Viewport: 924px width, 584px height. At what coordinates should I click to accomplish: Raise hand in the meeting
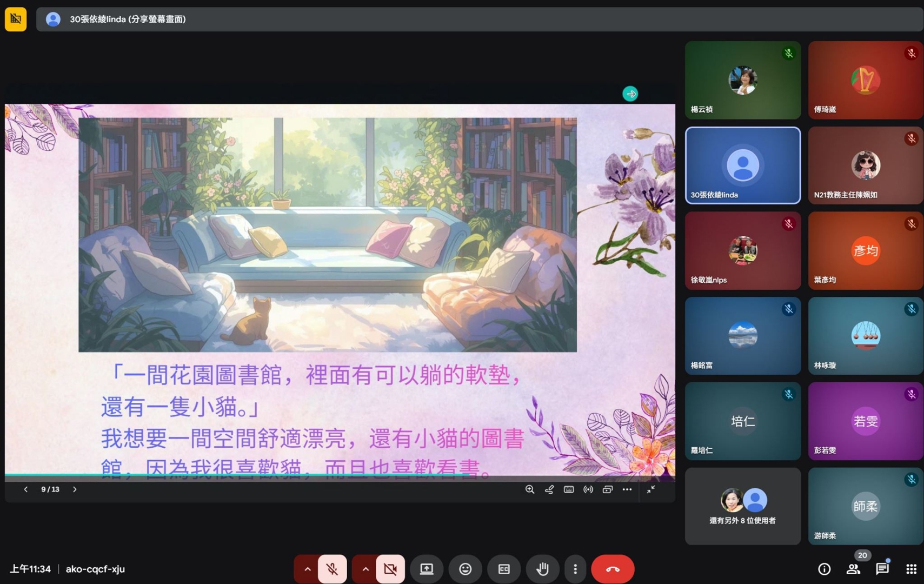point(542,569)
